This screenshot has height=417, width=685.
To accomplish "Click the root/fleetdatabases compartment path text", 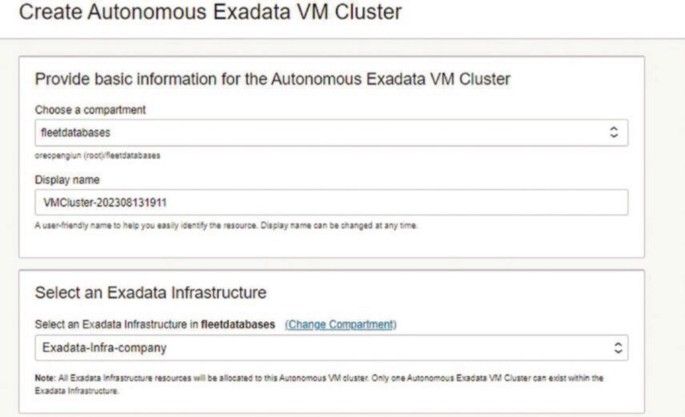I will 97,155.
